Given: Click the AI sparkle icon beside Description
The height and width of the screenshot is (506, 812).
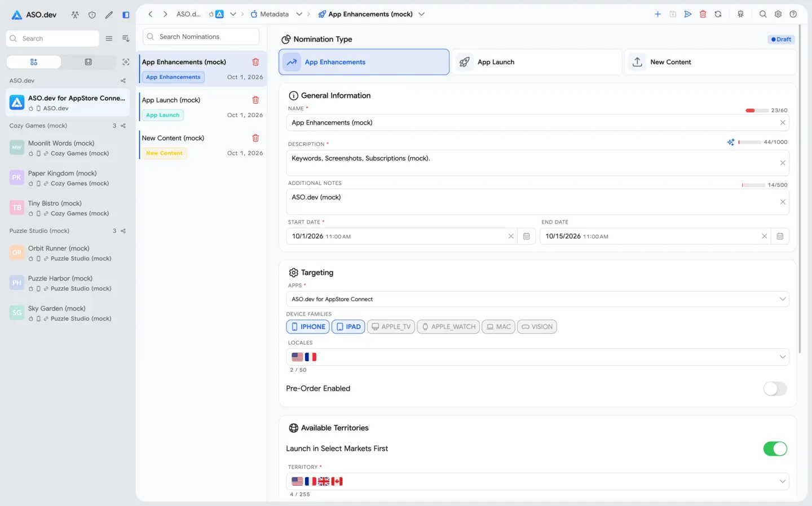Looking at the screenshot, I should pos(731,142).
